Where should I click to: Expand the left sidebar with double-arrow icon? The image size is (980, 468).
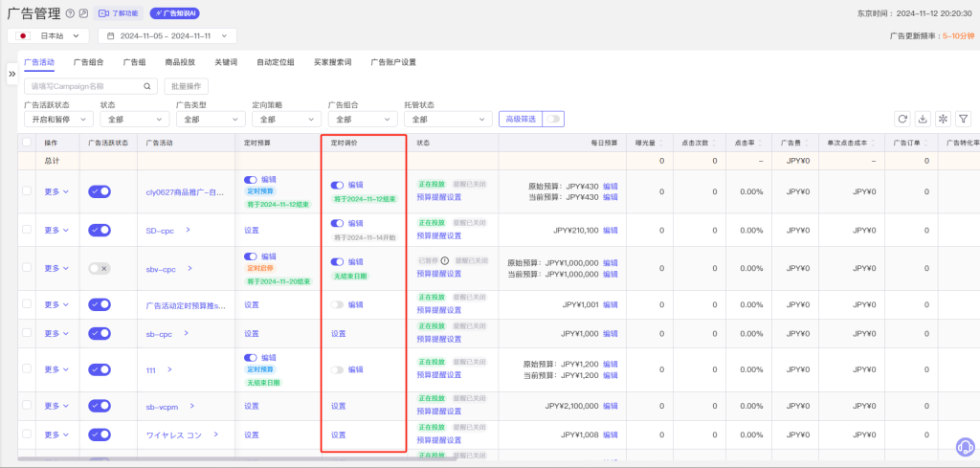point(11,73)
